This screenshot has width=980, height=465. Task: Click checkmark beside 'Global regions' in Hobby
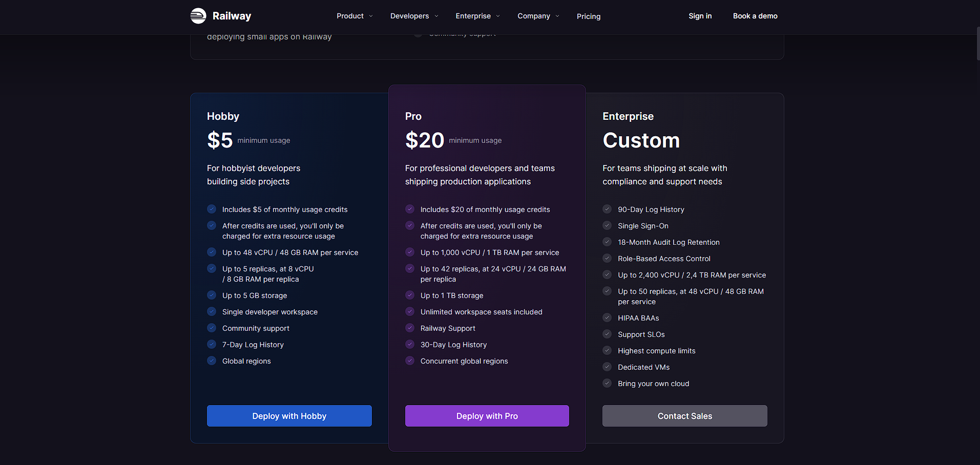212,361
